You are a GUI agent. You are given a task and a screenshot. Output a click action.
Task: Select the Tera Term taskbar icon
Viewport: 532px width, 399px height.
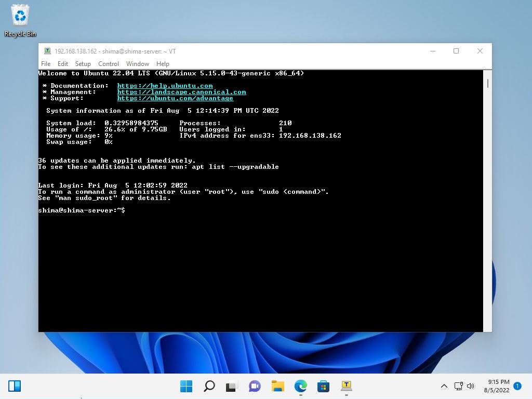click(x=346, y=386)
